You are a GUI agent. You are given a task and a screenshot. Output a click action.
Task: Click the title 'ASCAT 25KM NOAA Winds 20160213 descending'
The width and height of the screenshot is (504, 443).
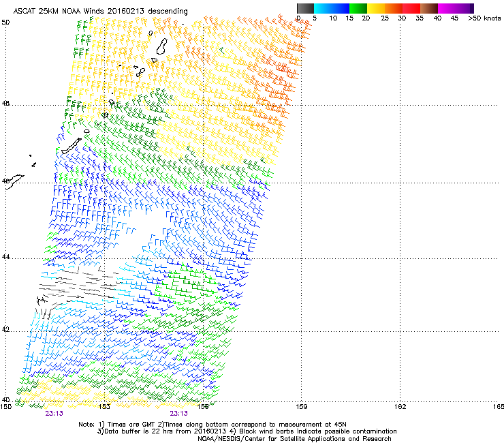100,11
